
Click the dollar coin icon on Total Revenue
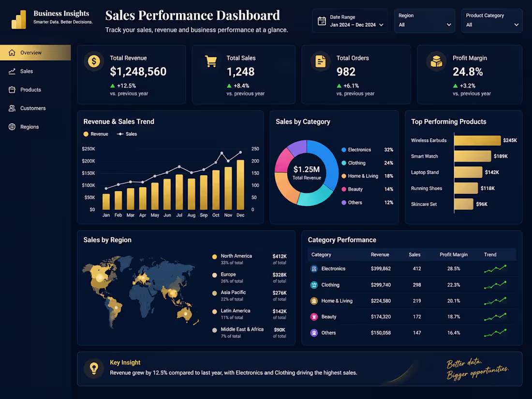pyautogui.click(x=94, y=61)
